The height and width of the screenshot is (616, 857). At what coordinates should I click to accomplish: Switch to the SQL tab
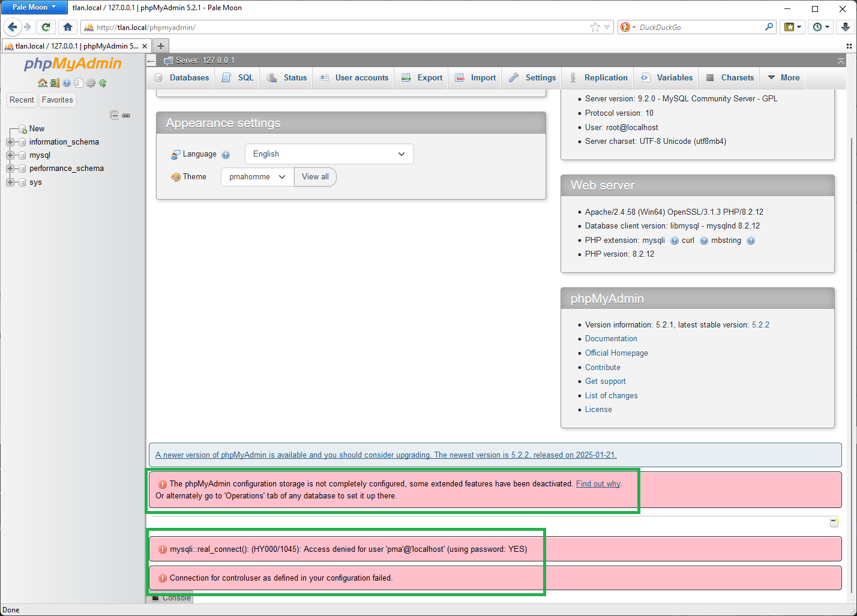238,78
